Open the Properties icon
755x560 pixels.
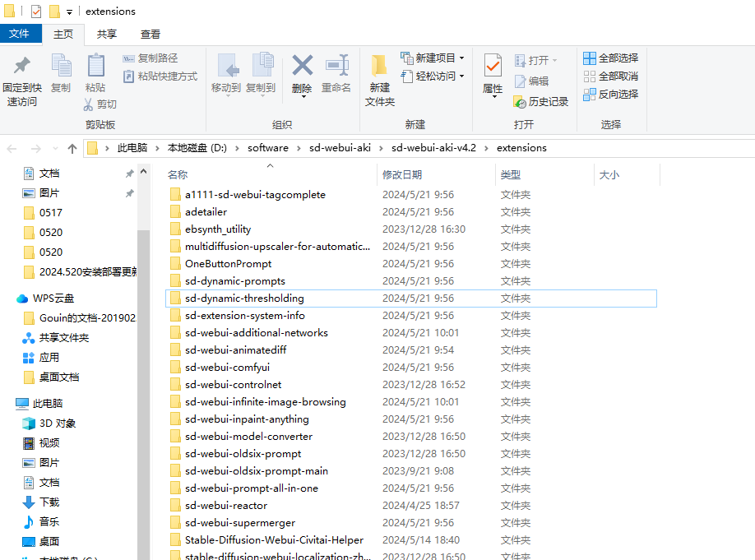493,67
